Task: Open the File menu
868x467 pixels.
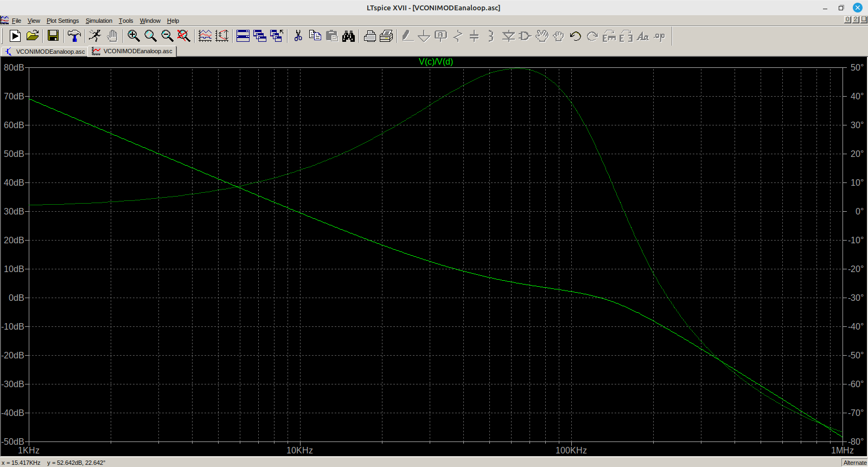Action: tap(16, 21)
